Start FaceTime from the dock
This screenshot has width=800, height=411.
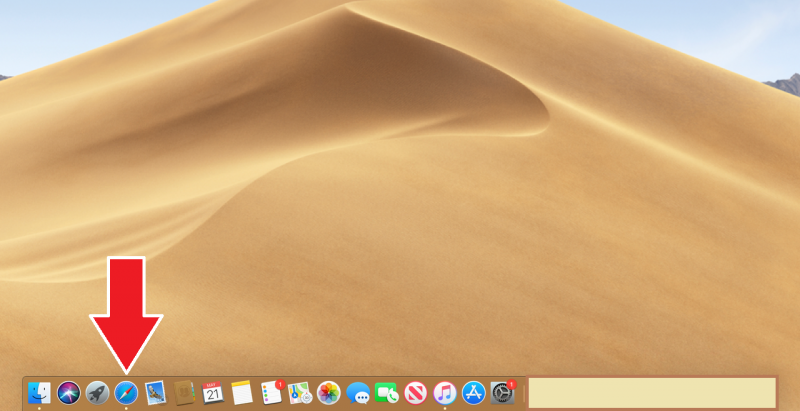click(387, 392)
